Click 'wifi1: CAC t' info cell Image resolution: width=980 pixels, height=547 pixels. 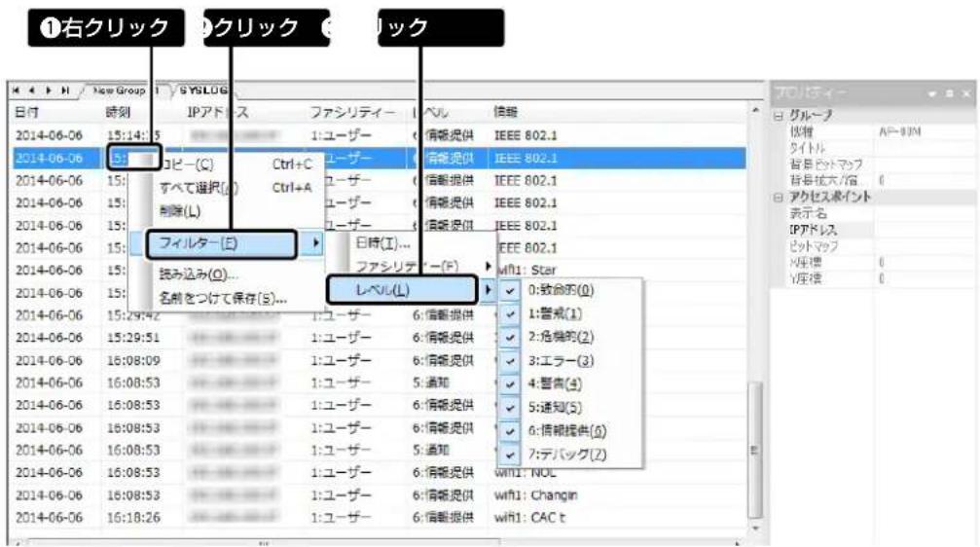pos(529,518)
